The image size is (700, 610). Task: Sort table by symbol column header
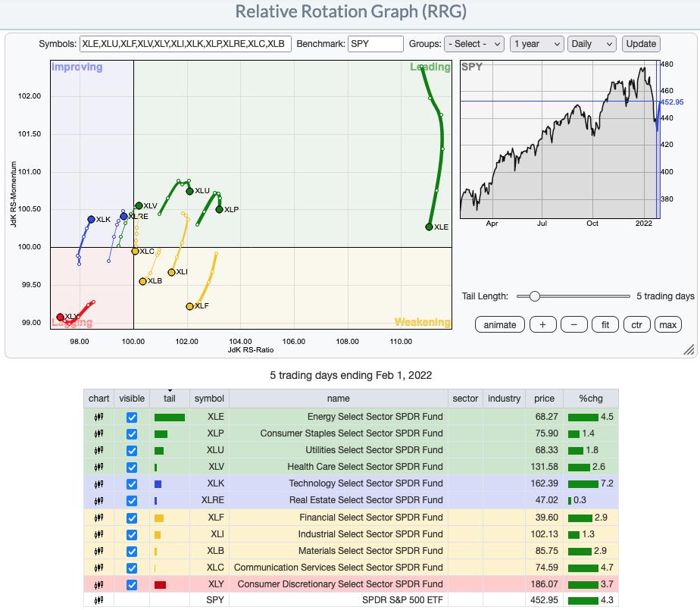pos(209,399)
